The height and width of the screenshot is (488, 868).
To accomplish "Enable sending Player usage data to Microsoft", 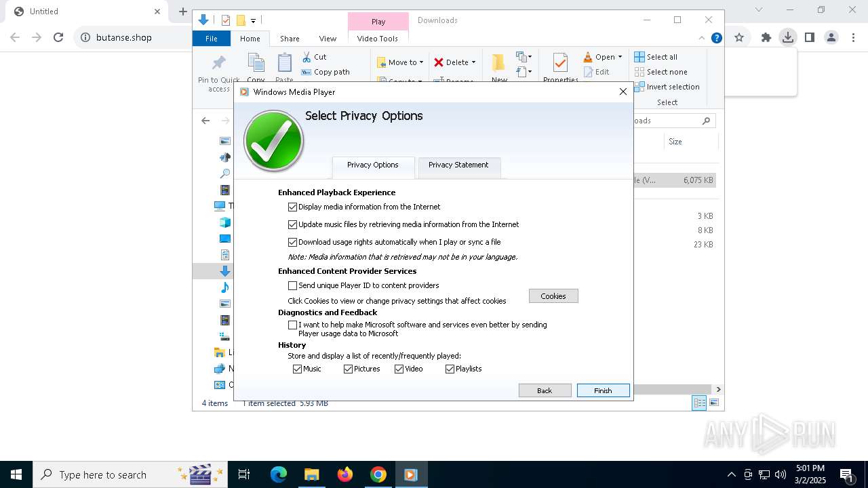I will [293, 325].
